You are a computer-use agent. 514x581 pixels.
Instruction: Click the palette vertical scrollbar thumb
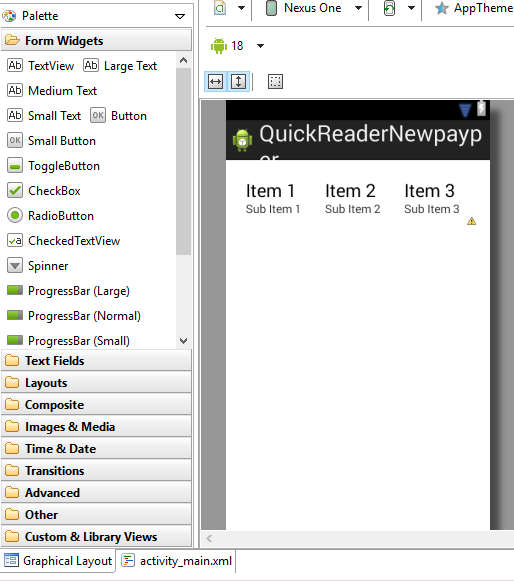pyautogui.click(x=183, y=161)
